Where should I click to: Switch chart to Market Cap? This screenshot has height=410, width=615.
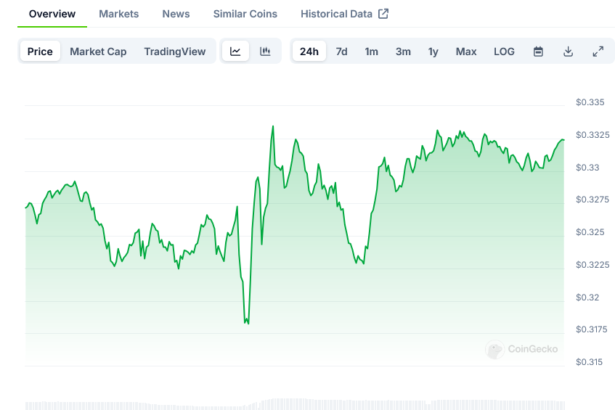[98, 51]
